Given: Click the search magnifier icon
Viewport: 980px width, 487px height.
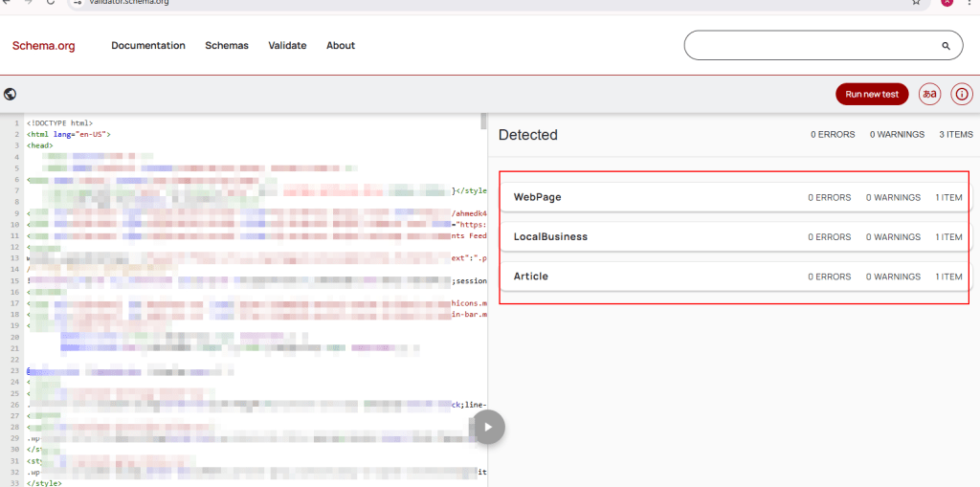Looking at the screenshot, I should click(x=946, y=46).
